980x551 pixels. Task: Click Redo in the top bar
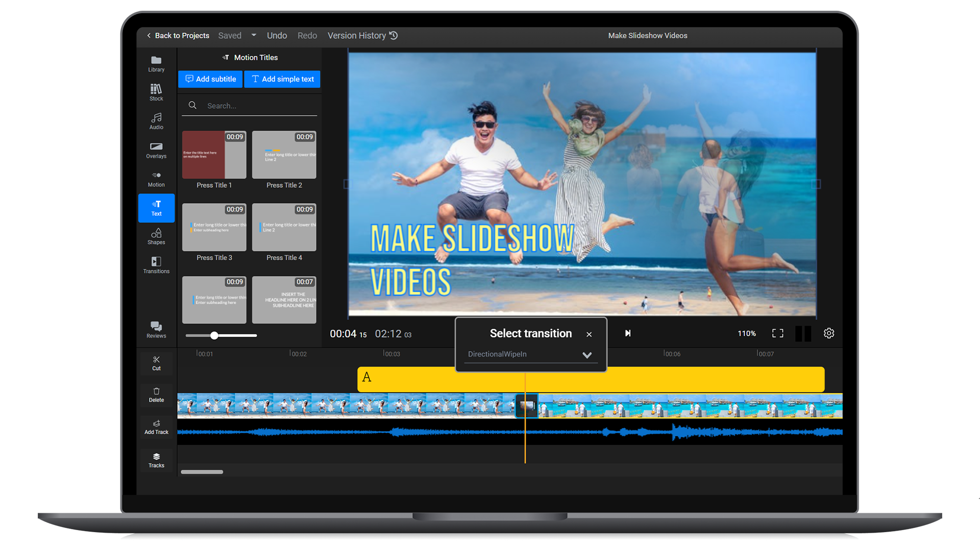click(307, 35)
